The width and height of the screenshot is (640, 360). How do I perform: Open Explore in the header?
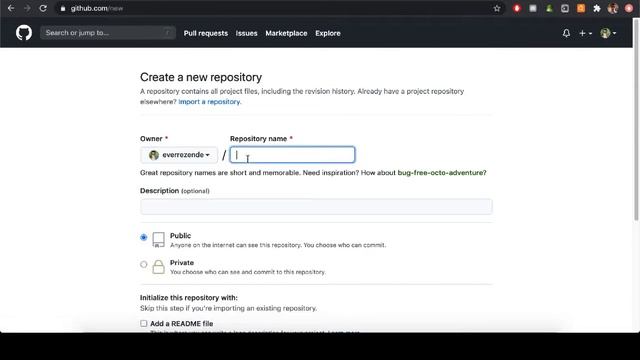[328, 33]
